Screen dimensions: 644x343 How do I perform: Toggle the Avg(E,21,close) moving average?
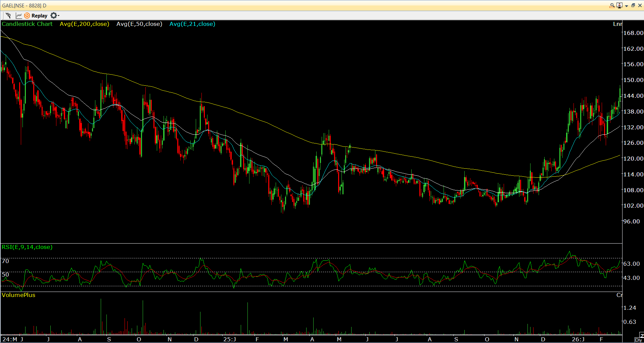point(192,24)
